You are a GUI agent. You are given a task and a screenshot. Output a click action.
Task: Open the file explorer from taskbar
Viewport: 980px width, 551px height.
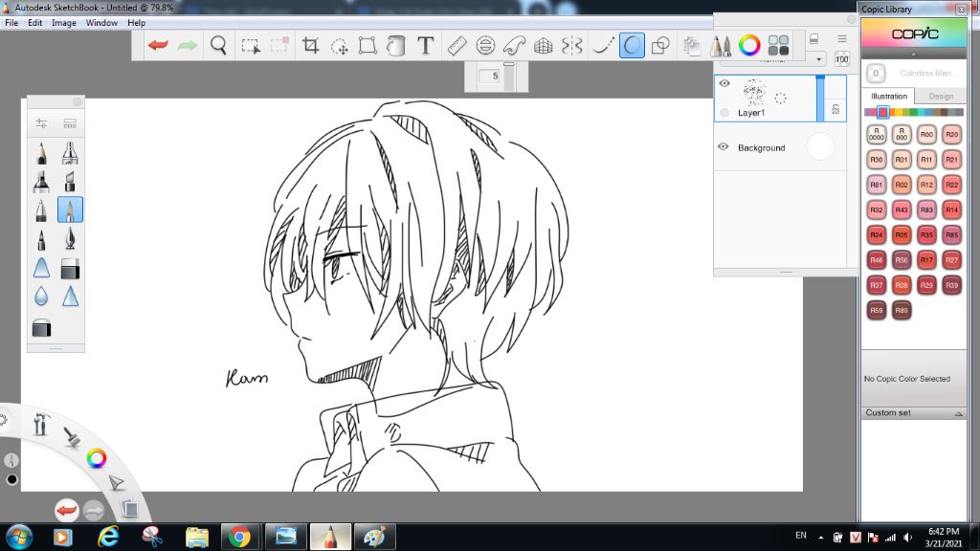tap(197, 538)
